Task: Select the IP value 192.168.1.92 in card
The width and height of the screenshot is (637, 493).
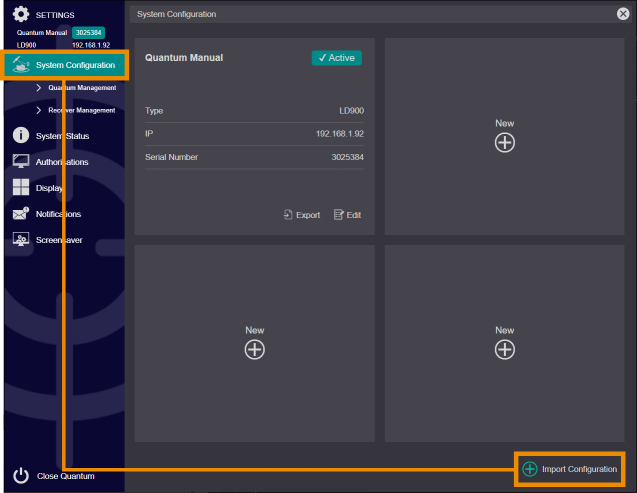Action: (x=340, y=134)
